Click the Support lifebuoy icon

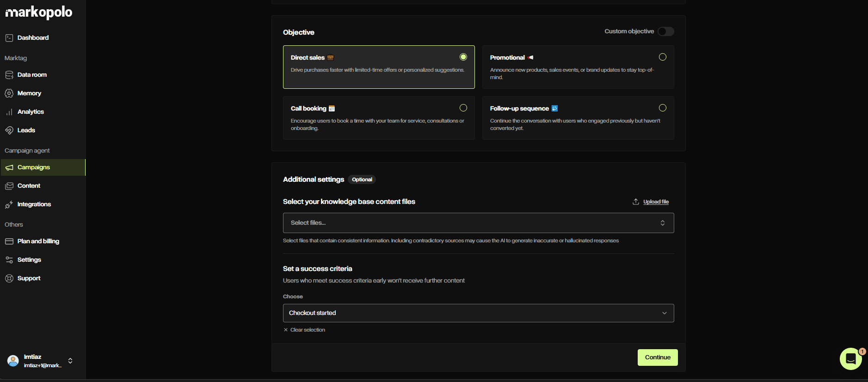(9, 278)
